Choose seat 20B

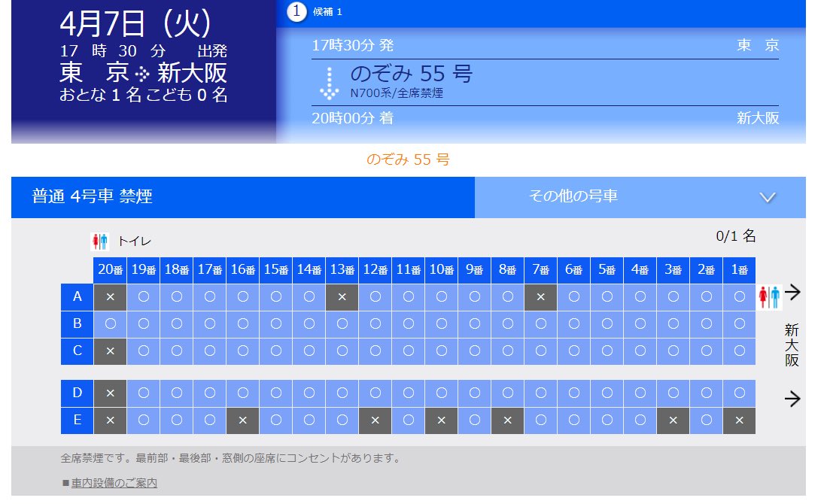click(110, 323)
